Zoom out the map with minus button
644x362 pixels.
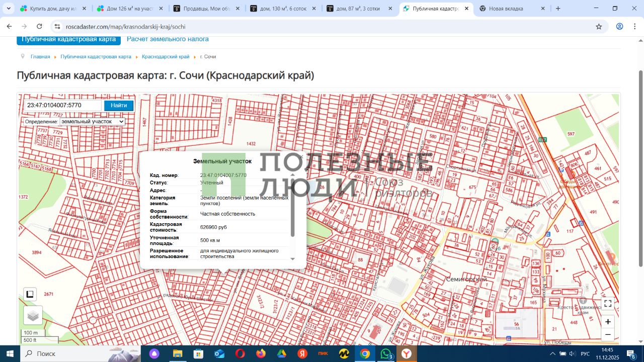pyautogui.click(x=608, y=335)
